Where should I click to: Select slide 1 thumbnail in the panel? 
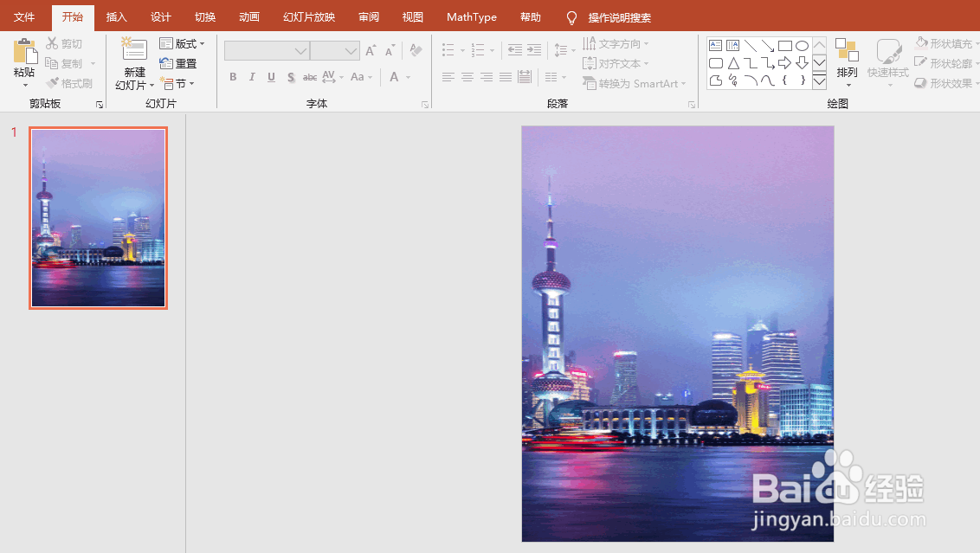pyautogui.click(x=97, y=217)
